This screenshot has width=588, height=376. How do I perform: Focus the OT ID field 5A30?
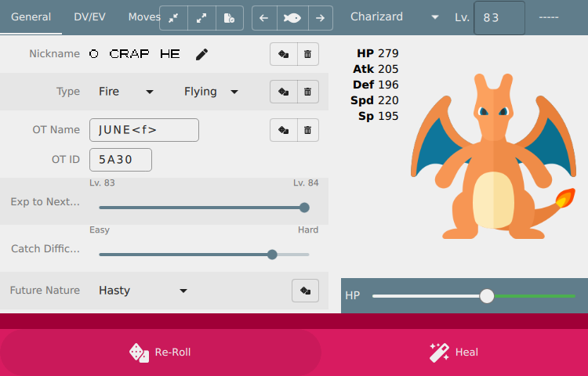coord(121,160)
